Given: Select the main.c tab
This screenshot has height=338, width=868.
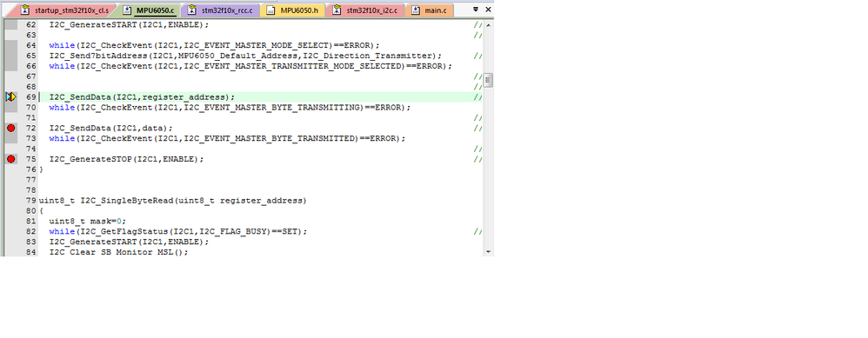Looking at the screenshot, I should click(430, 10).
